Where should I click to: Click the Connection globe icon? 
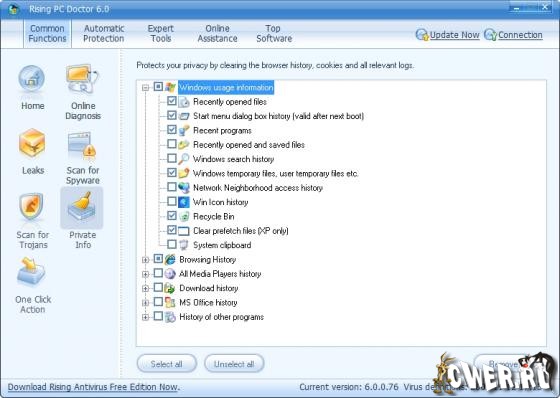(490, 35)
